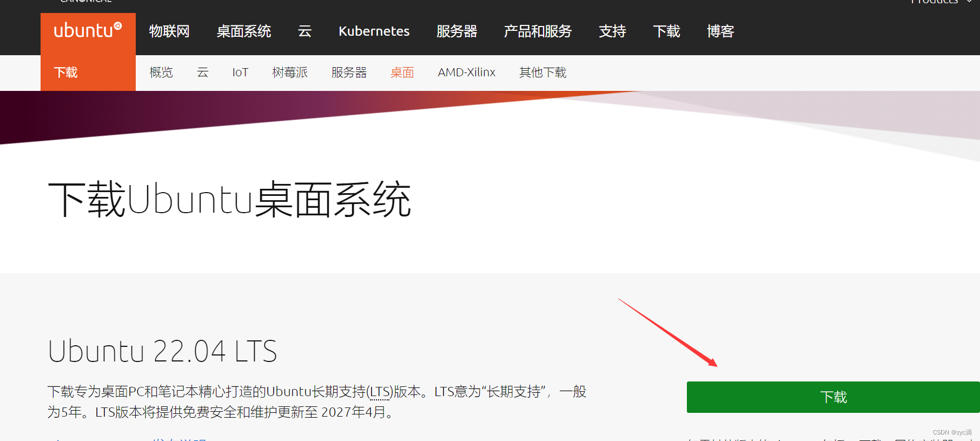Switch to the AMD-Xilinx sub-navigation tab
This screenshot has height=441, width=980.
[467, 73]
